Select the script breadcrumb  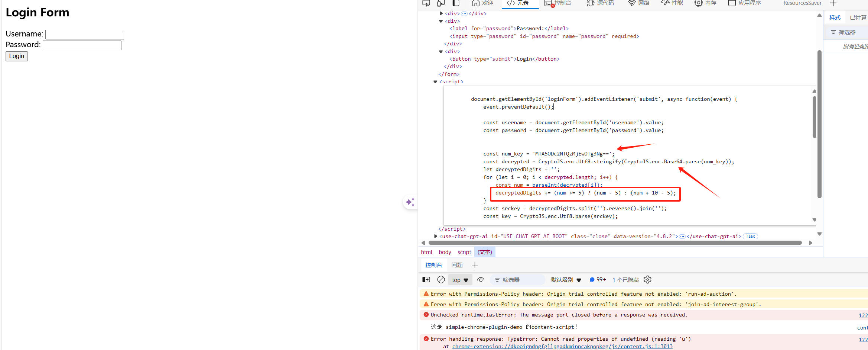[x=464, y=252]
